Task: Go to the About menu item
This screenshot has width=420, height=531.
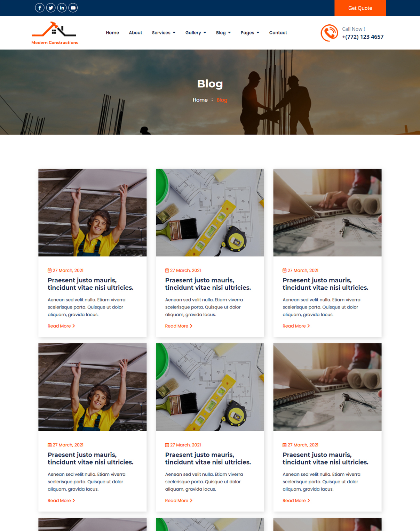Action: tap(135, 33)
